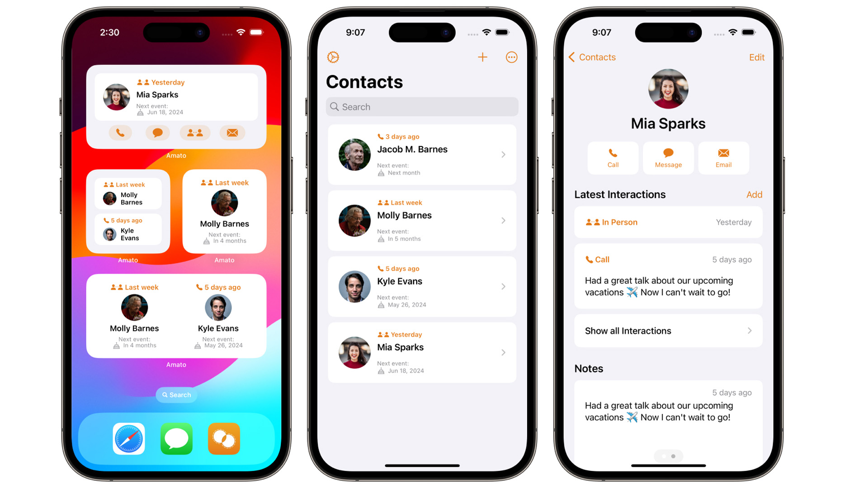Screen dimensions: 868x488
Task: Tap the Email icon for Mia Sparks
Action: (722, 158)
